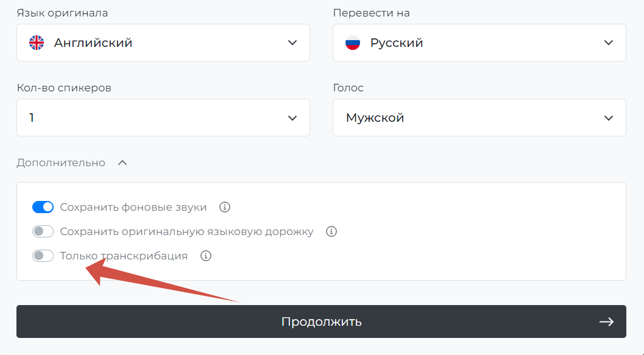644x355 pixels.
Task: Open info tooltip for Сохранить фоновые звуки
Action: [x=225, y=207]
